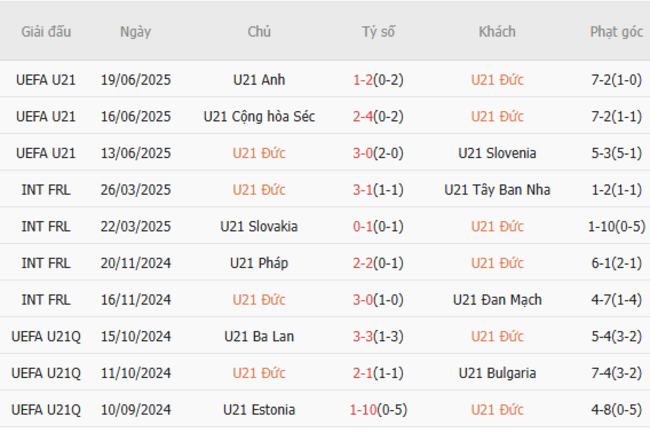Open the U21 Cộng hòa Séc team
The width and height of the screenshot is (650, 433).
259,116
